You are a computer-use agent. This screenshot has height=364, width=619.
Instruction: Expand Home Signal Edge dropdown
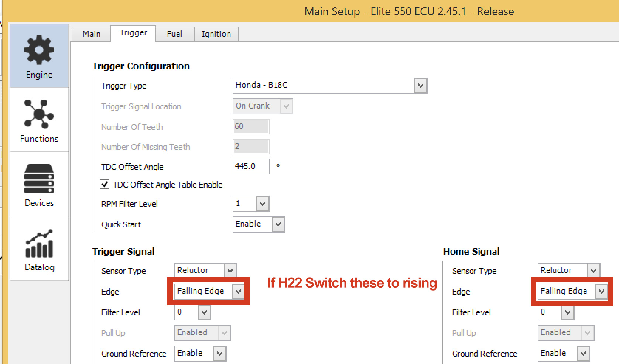(601, 292)
